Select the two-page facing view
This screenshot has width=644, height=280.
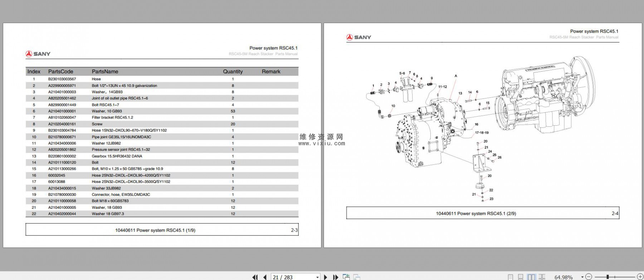click(x=532, y=277)
